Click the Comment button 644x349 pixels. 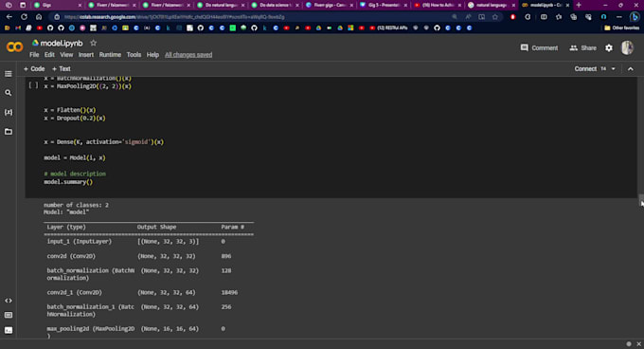pos(539,48)
